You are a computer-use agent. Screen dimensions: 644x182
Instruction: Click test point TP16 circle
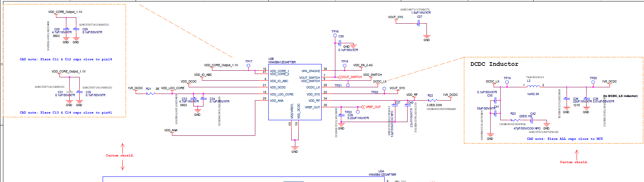point(335,36)
